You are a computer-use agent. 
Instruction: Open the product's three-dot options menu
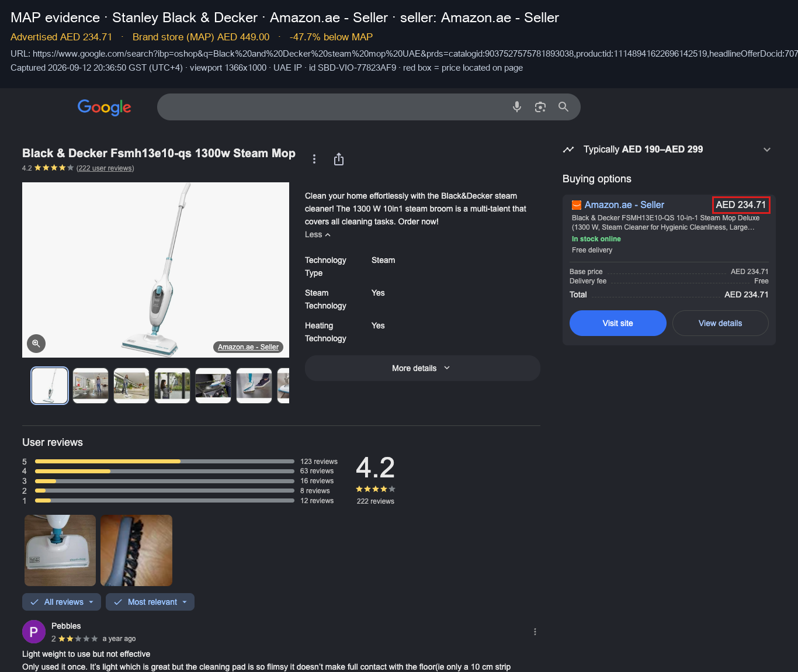[x=314, y=159]
